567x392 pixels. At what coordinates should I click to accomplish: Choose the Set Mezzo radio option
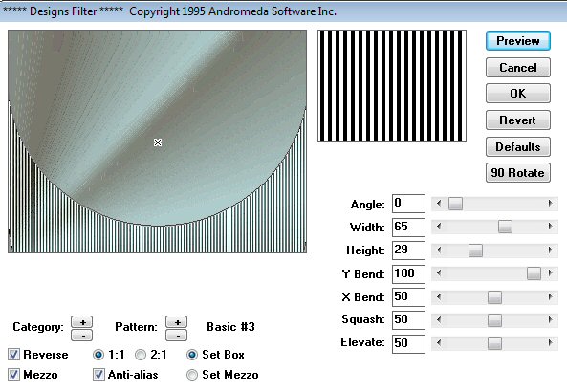(x=192, y=375)
